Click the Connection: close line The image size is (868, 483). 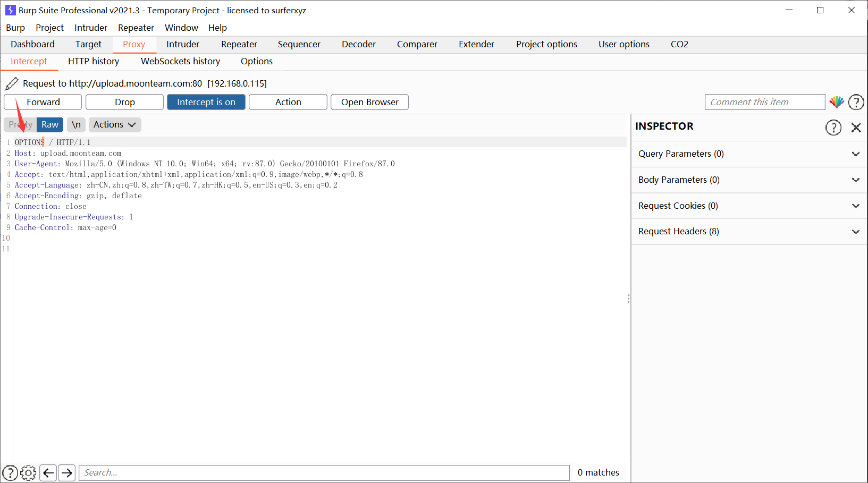50,206
